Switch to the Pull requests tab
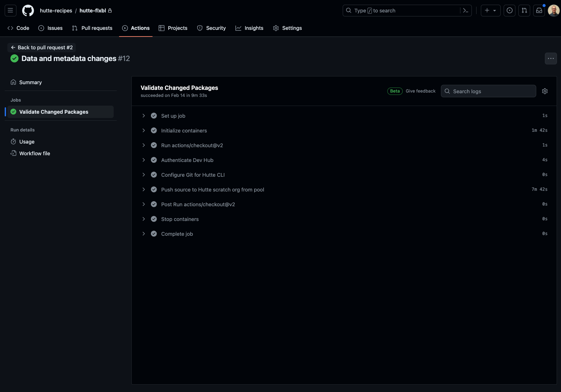The height and width of the screenshot is (392, 561). tap(92, 28)
